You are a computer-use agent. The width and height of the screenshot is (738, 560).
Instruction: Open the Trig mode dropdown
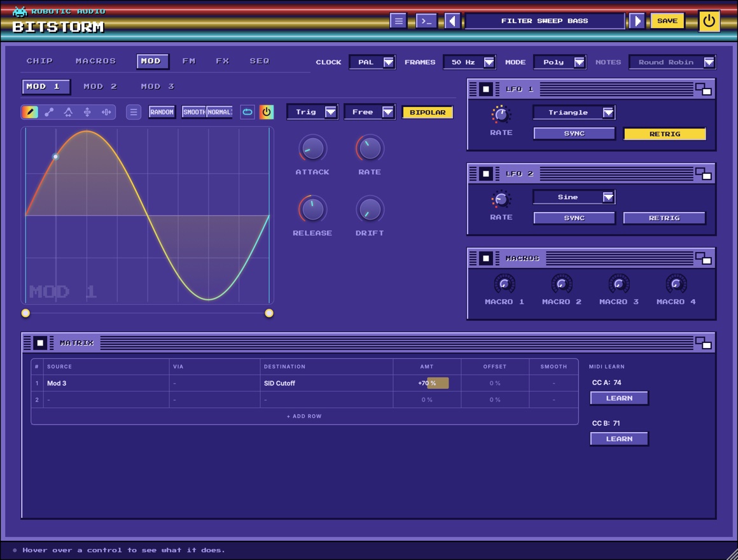312,112
